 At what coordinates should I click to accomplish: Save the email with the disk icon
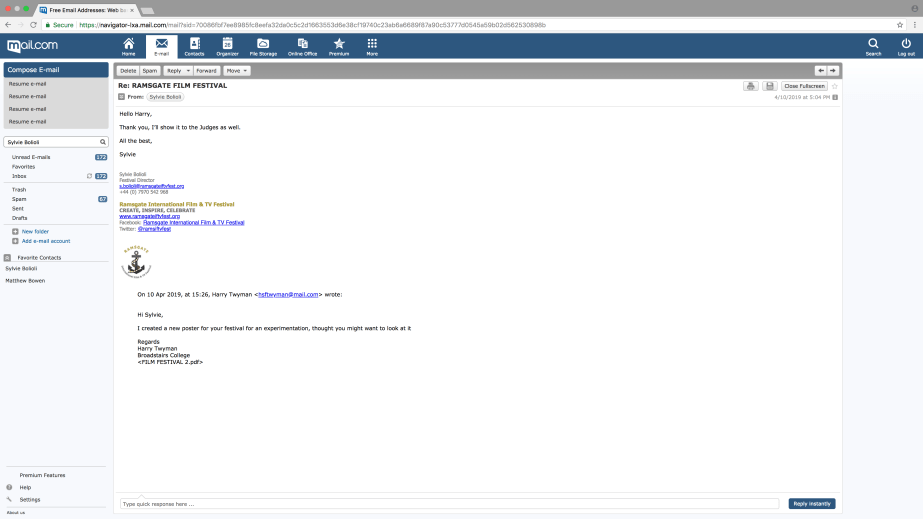click(x=769, y=86)
